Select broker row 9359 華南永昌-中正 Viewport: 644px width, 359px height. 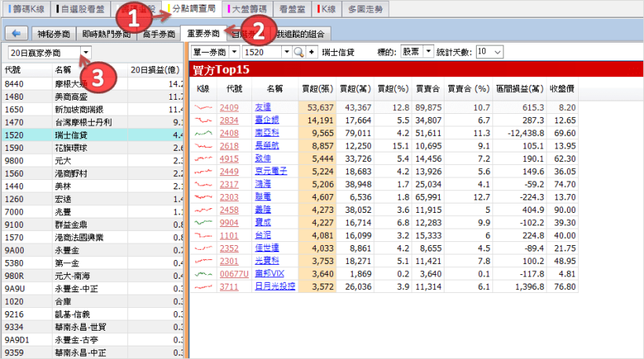[93, 353]
